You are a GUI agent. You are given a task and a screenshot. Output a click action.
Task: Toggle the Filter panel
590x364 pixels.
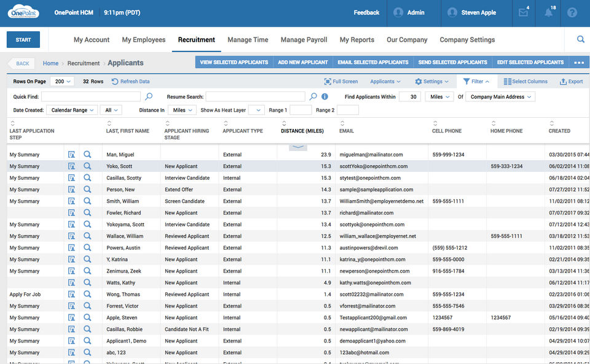(476, 82)
